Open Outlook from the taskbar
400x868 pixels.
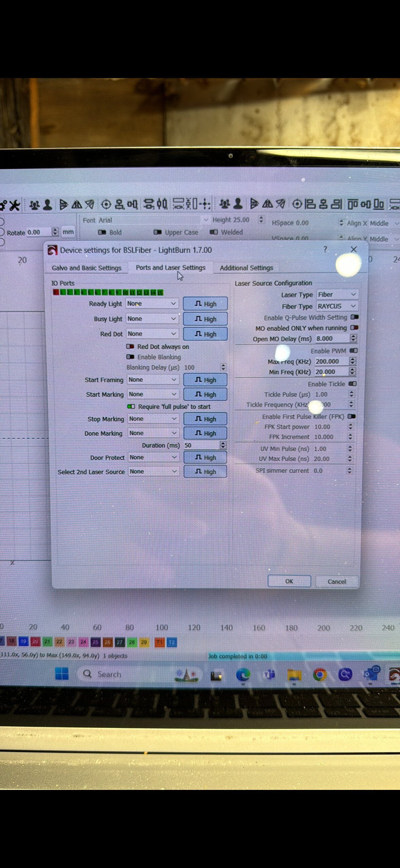[371, 674]
